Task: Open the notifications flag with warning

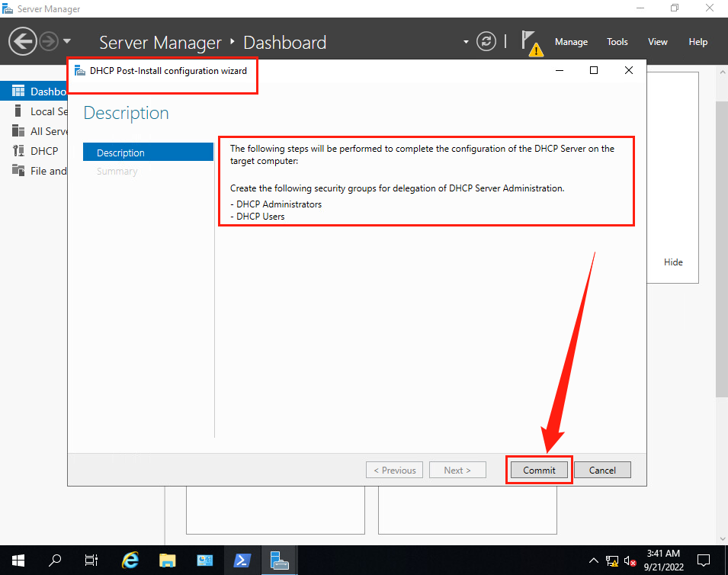Action: [531, 43]
